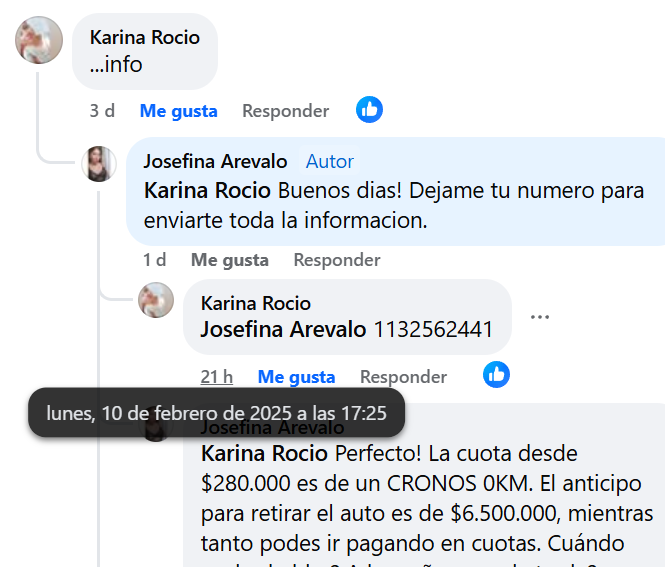The width and height of the screenshot is (665, 567).
Task: Open Karina Rocio's avatar on the info comment
Action: pos(39,40)
